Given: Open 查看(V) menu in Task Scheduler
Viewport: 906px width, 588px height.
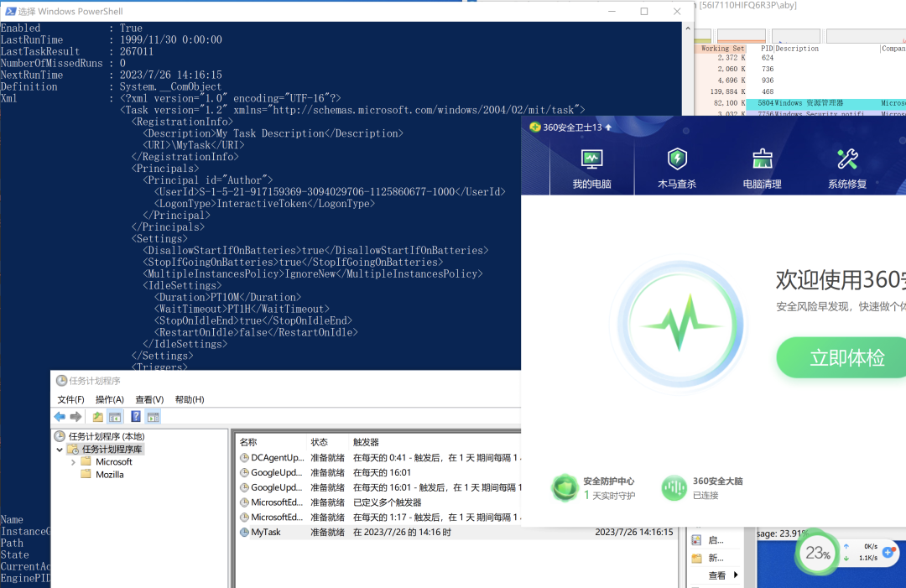Looking at the screenshot, I should pos(149,400).
